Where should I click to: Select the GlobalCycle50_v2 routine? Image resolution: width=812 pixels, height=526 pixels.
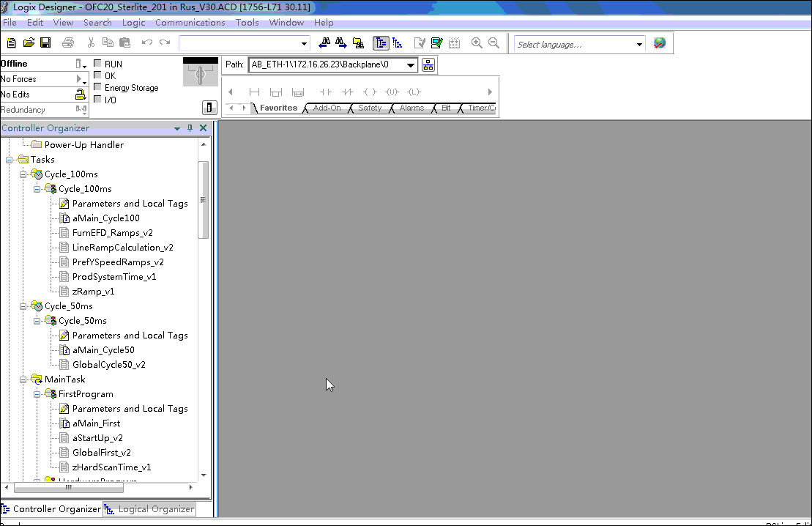(108, 365)
